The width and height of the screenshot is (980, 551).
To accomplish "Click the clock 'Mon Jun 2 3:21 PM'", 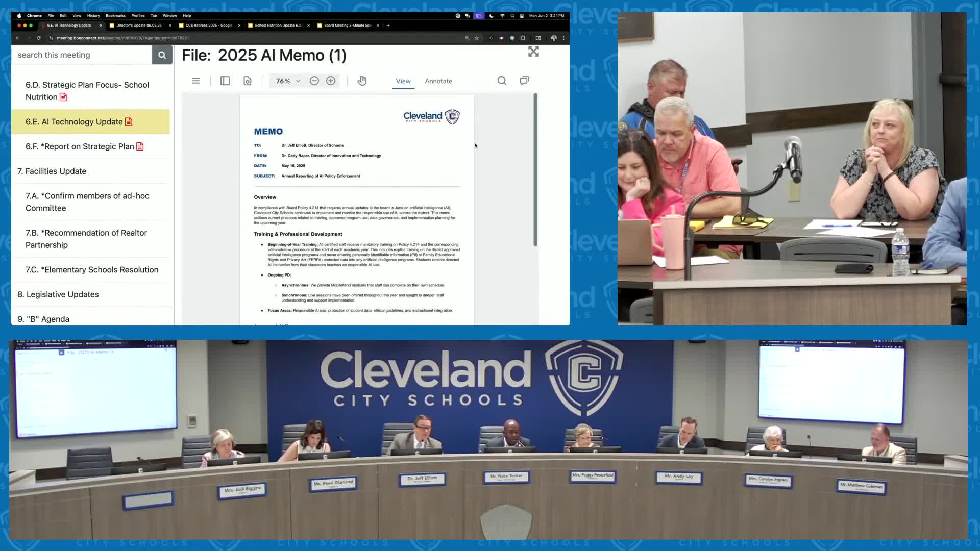I will tap(547, 16).
